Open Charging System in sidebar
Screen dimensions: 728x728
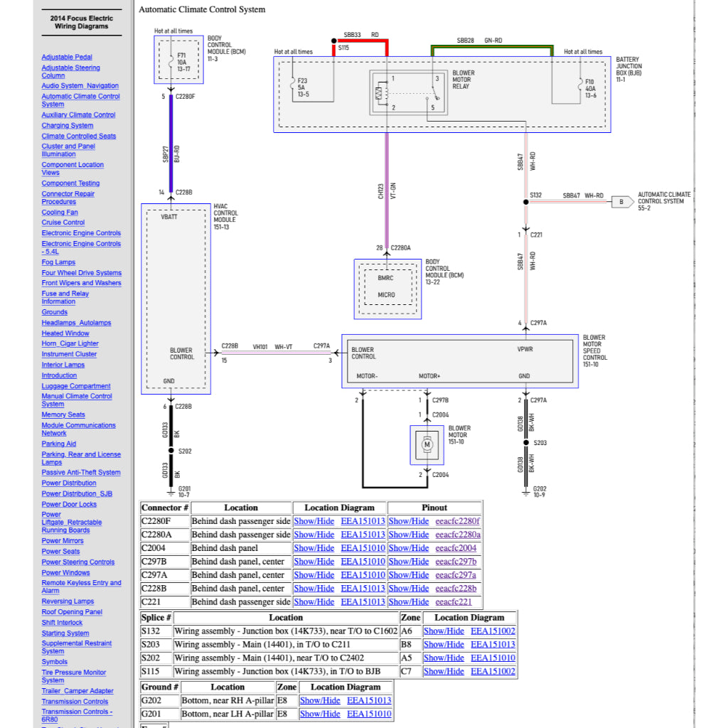tap(68, 125)
